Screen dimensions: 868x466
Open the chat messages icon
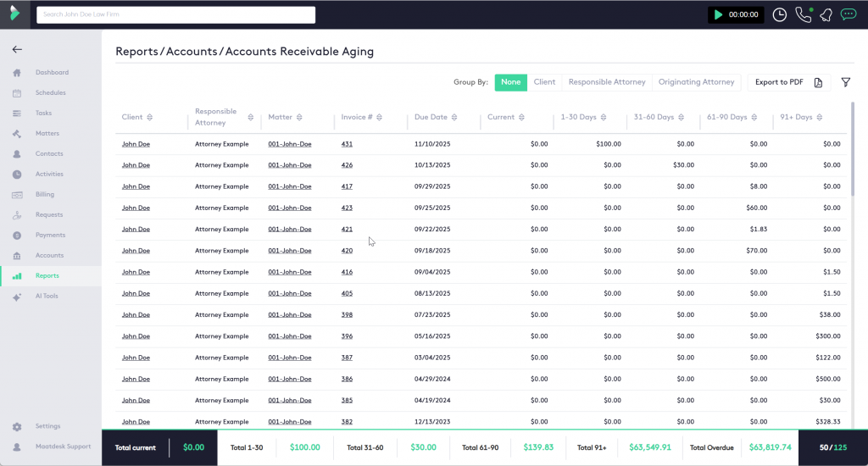pos(848,15)
